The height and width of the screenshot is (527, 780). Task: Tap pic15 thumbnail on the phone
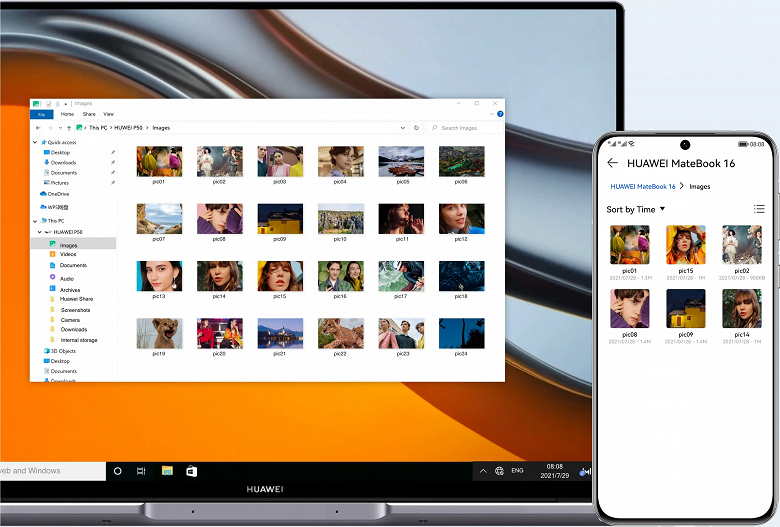[686, 245]
